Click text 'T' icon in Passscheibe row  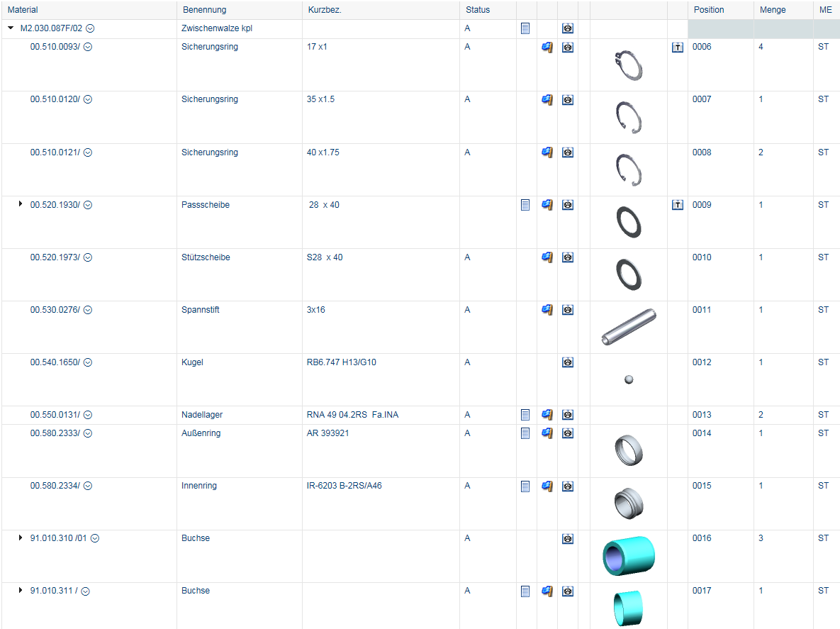tap(677, 205)
